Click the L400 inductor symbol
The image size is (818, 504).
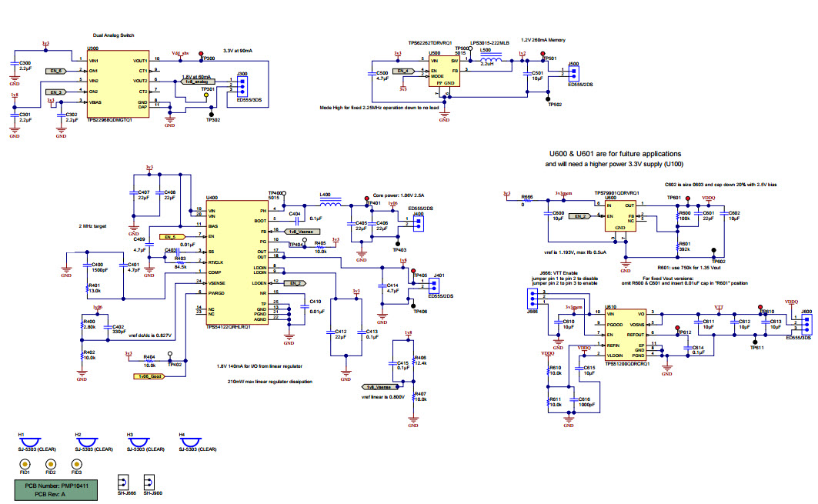click(x=330, y=205)
